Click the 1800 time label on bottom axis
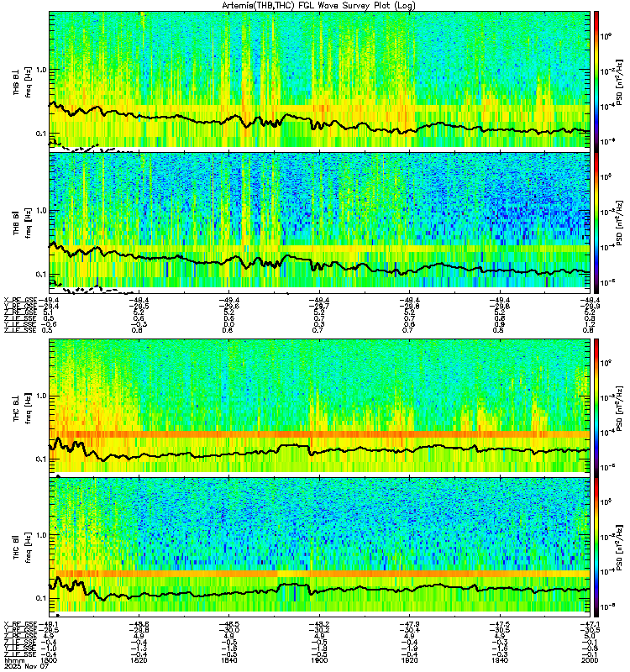Image resolution: width=630 pixels, height=672 pixels. (48, 660)
